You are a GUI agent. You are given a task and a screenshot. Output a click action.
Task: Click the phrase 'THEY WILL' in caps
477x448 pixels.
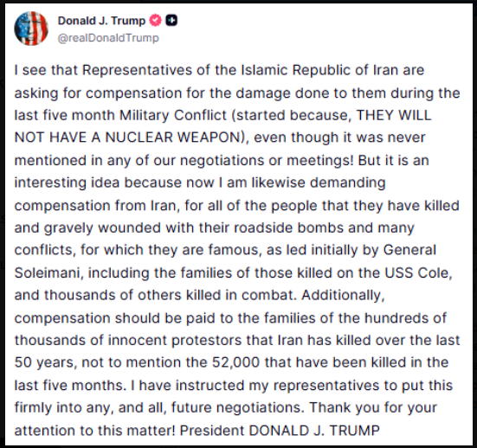click(x=393, y=115)
